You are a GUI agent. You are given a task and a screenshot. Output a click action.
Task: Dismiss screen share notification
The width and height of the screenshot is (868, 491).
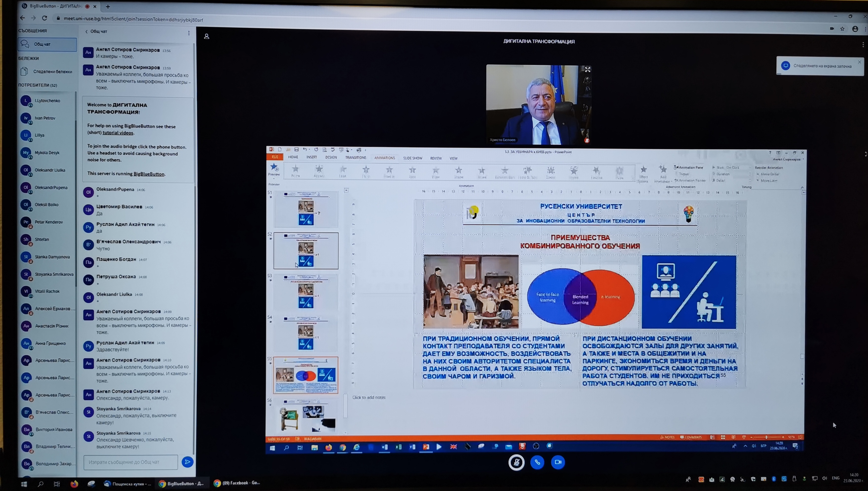(859, 62)
